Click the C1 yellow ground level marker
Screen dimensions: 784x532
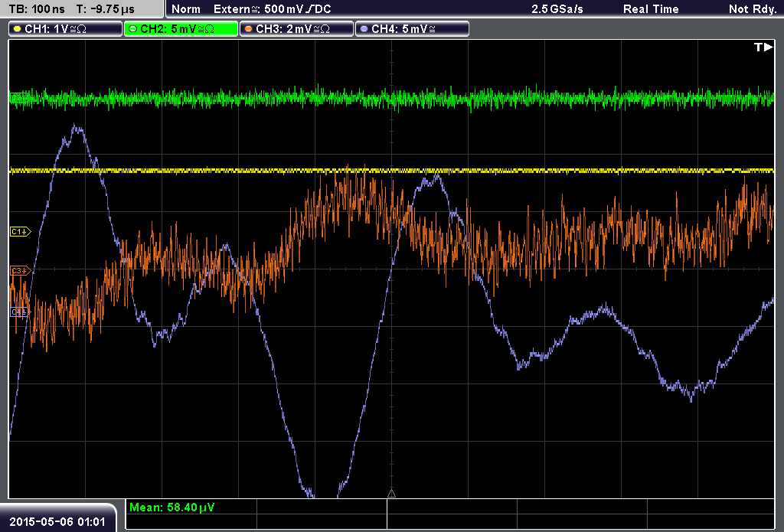coord(21,231)
